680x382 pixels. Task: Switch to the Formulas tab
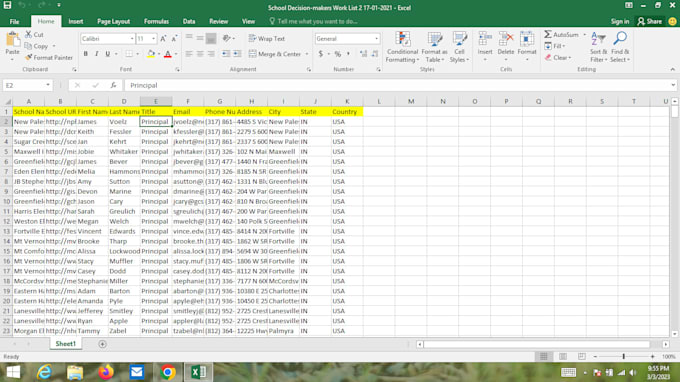pos(156,21)
